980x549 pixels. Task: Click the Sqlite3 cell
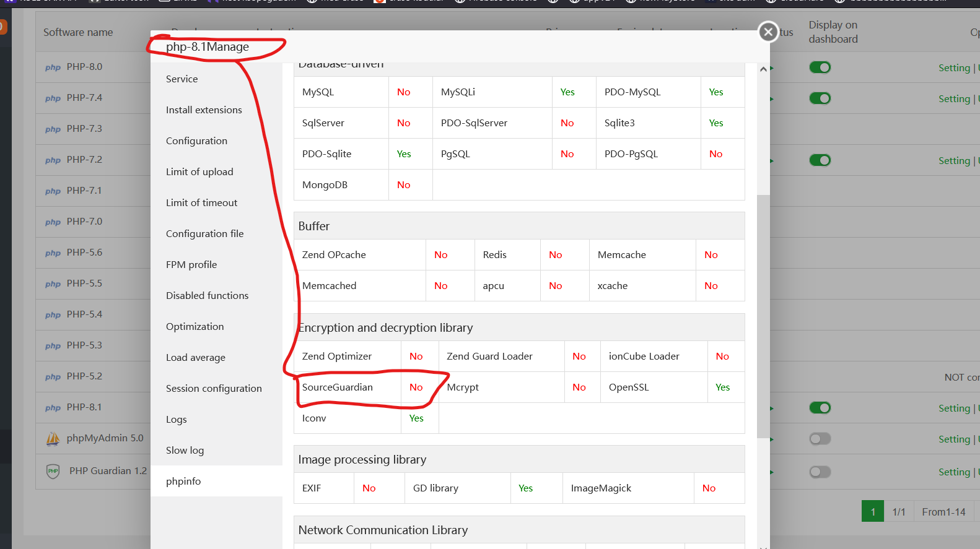[649, 123]
